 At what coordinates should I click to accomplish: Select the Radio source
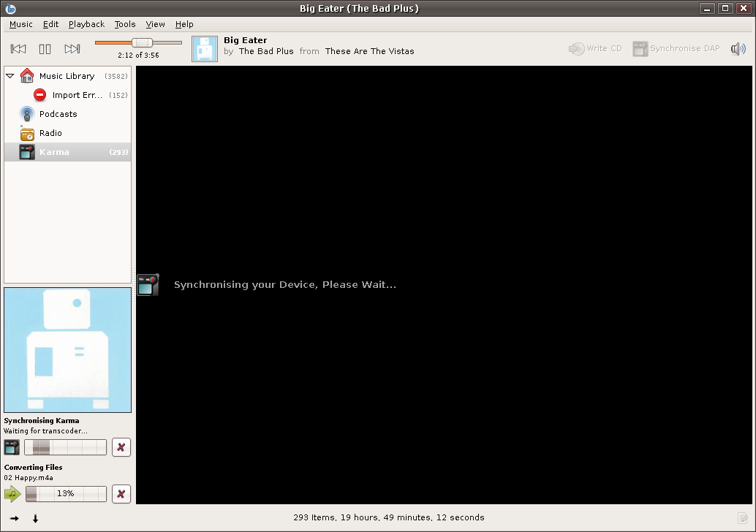tap(67, 133)
